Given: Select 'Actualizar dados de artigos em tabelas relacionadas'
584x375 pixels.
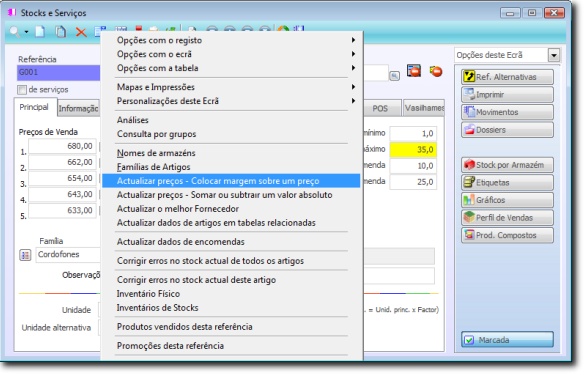Looking at the screenshot, I should pos(231,223).
